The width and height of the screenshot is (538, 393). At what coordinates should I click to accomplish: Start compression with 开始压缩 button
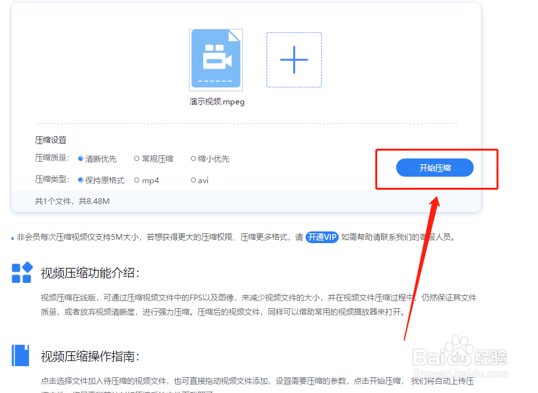(x=435, y=167)
